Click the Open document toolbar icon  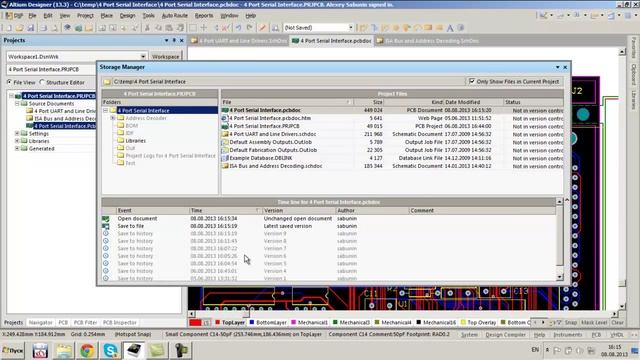click(x=19, y=28)
